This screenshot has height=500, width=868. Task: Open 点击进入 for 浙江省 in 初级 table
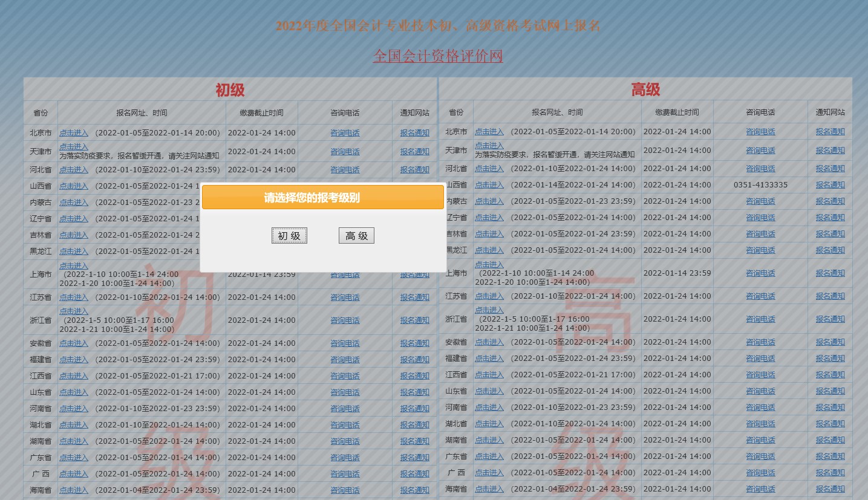[x=74, y=311]
